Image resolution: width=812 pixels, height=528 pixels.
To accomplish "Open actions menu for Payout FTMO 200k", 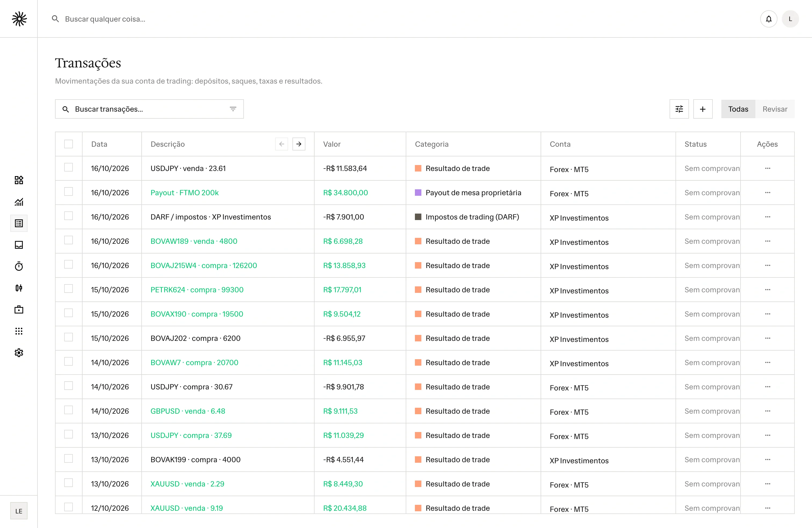I will point(767,192).
